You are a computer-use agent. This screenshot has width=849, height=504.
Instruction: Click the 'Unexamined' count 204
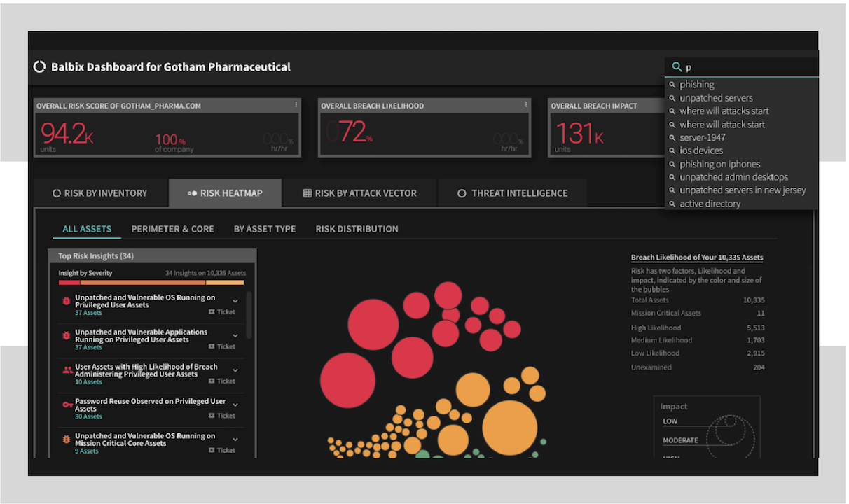759,367
